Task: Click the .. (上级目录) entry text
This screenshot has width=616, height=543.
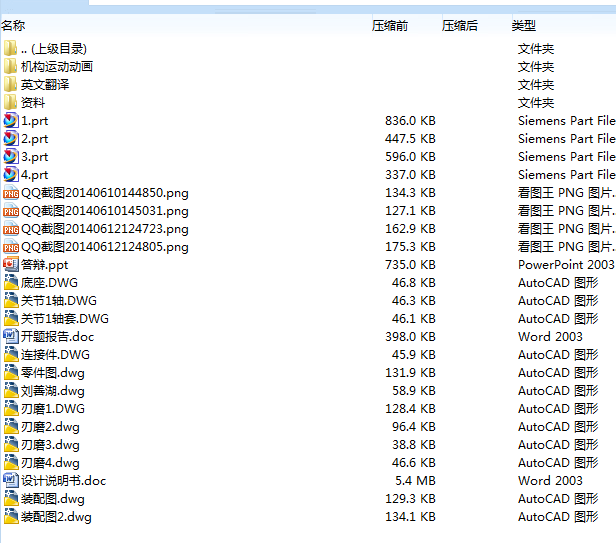Action: pyautogui.click(x=53, y=49)
